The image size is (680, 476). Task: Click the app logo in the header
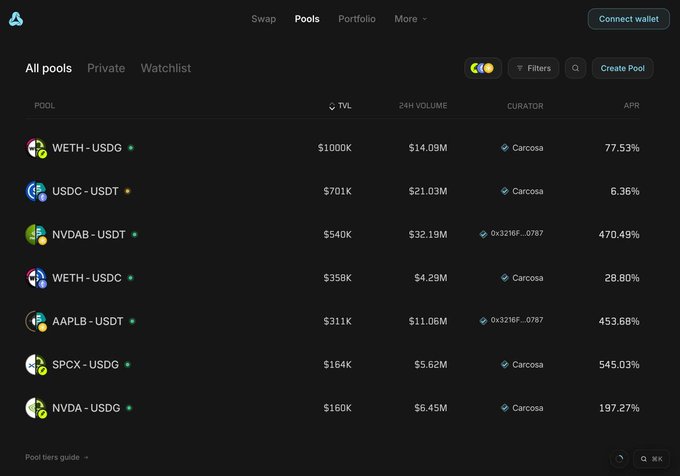pos(16,19)
